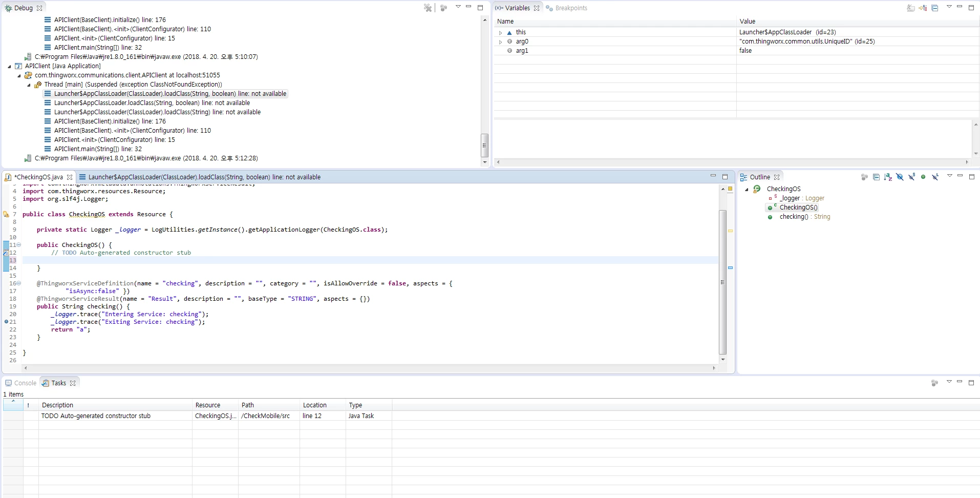The image size is (980, 498).
Task: Open Outline view menu dropdown
Action: coord(949,176)
